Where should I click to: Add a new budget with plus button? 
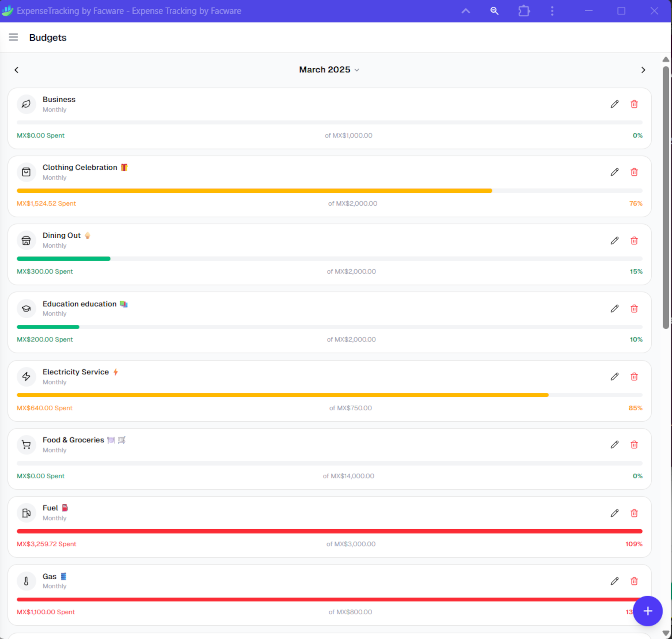click(647, 611)
